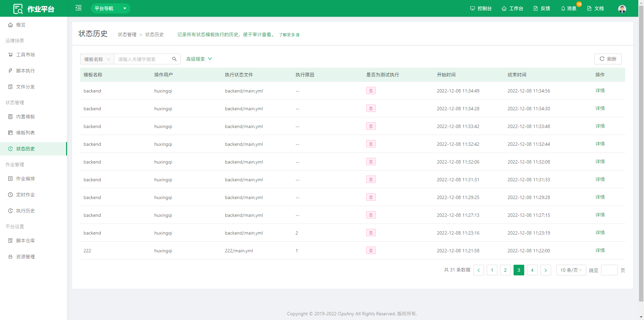Open 详情 for the 11:33:42 row
This screenshot has width=644, height=320.
click(x=600, y=126)
